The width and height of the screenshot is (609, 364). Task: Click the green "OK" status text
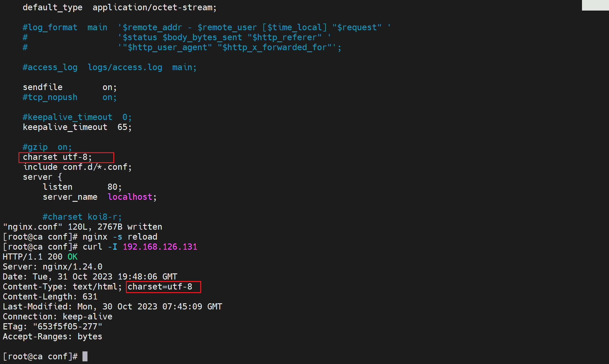pyautogui.click(x=72, y=257)
